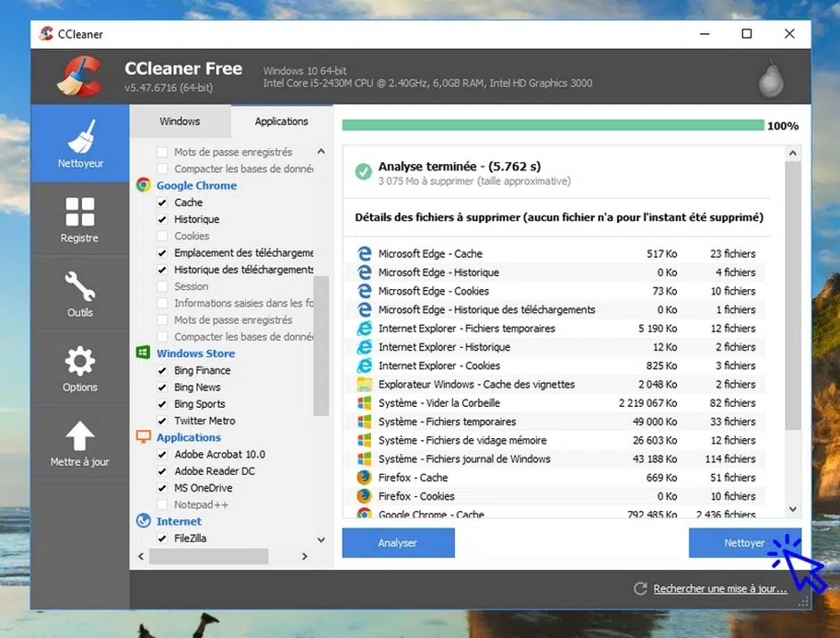Enable Chrome Session checkbox

pyautogui.click(x=162, y=286)
